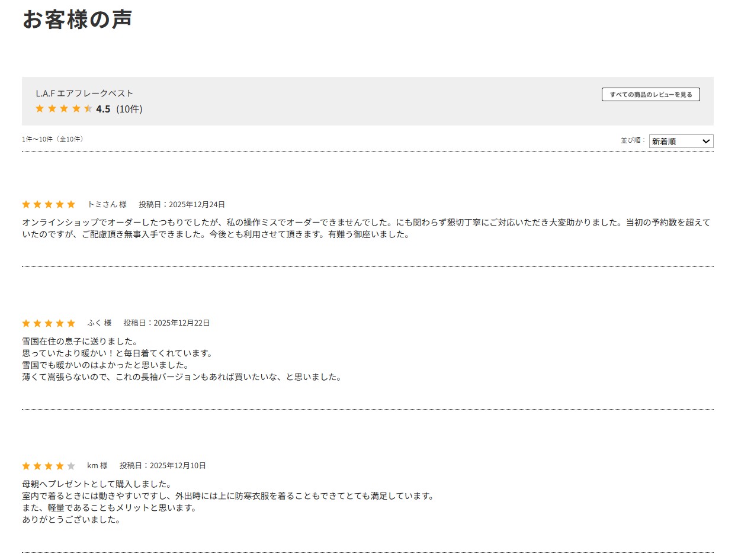Open the 新着順 sort order dropdown

tap(675, 141)
